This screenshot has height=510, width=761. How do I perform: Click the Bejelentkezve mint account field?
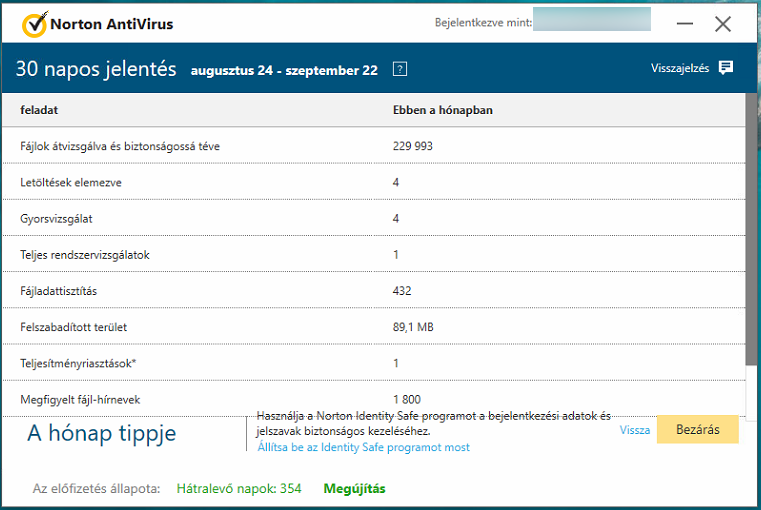(592, 19)
